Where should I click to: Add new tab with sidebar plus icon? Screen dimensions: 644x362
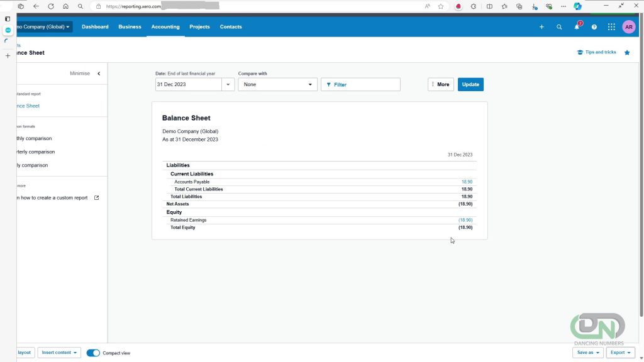tap(8, 55)
